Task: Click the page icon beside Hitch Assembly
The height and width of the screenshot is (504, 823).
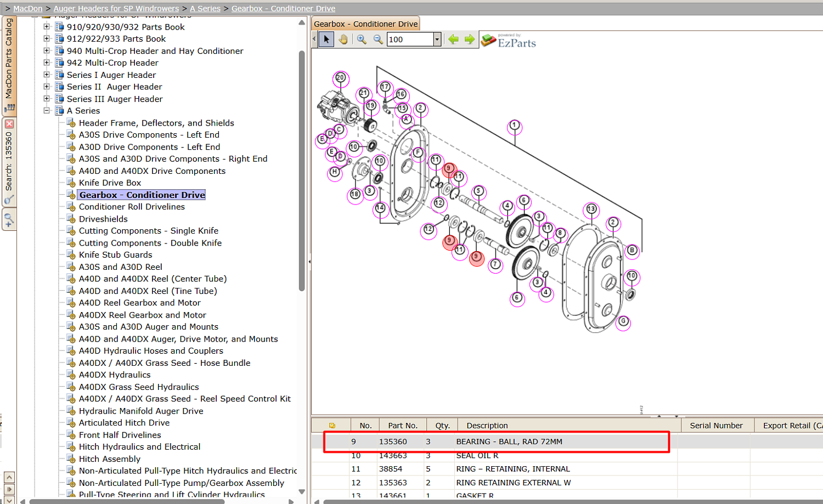Action: [x=71, y=458]
